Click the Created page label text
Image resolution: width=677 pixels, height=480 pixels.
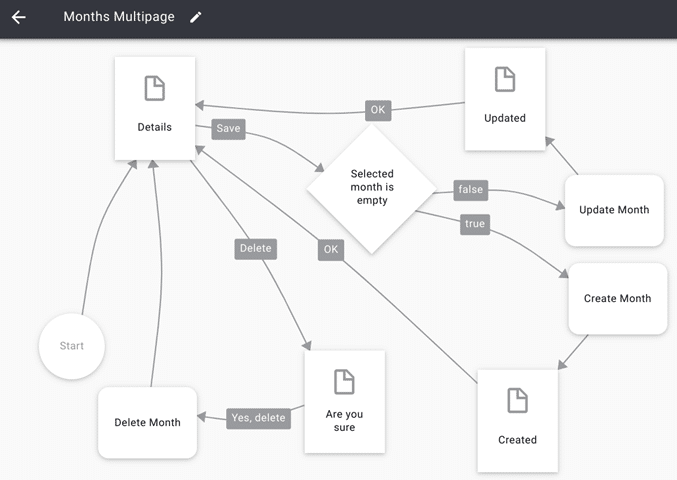[517, 440]
